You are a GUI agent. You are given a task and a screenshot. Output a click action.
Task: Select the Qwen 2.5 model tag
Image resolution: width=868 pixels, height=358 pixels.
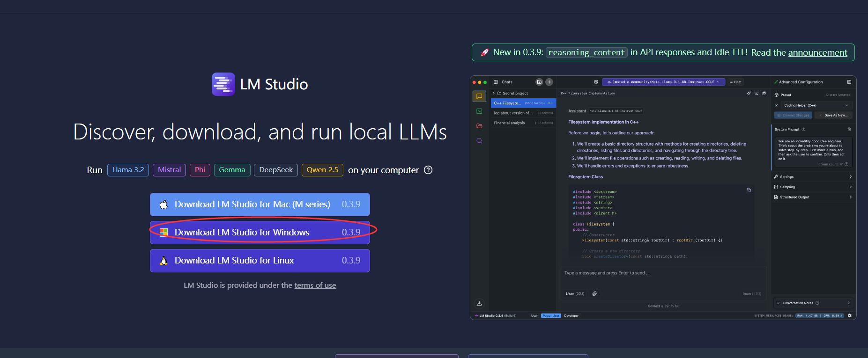(322, 170)
